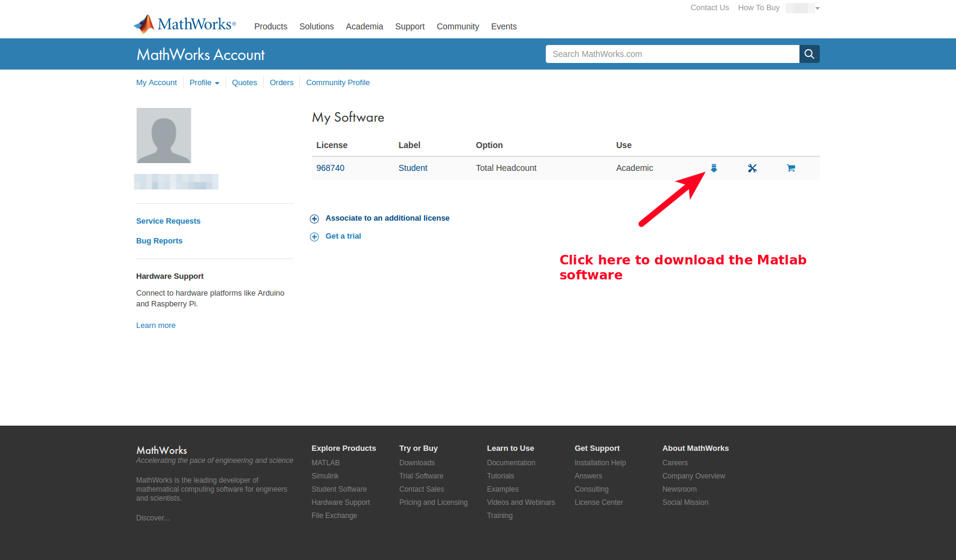This screenshot has width=956, height=560.
Task: Click the License column header
Action: click(x=332, y=145)
